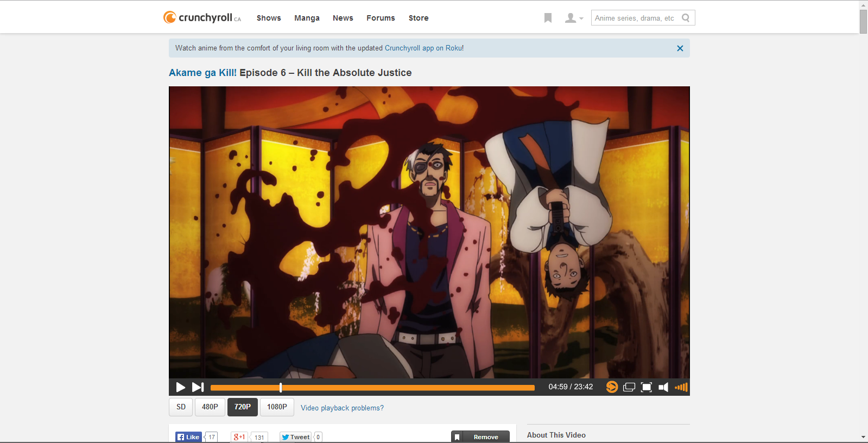The image size is (868, 443).
Task: Open the user account dropdown
Action: coord(574,18)
